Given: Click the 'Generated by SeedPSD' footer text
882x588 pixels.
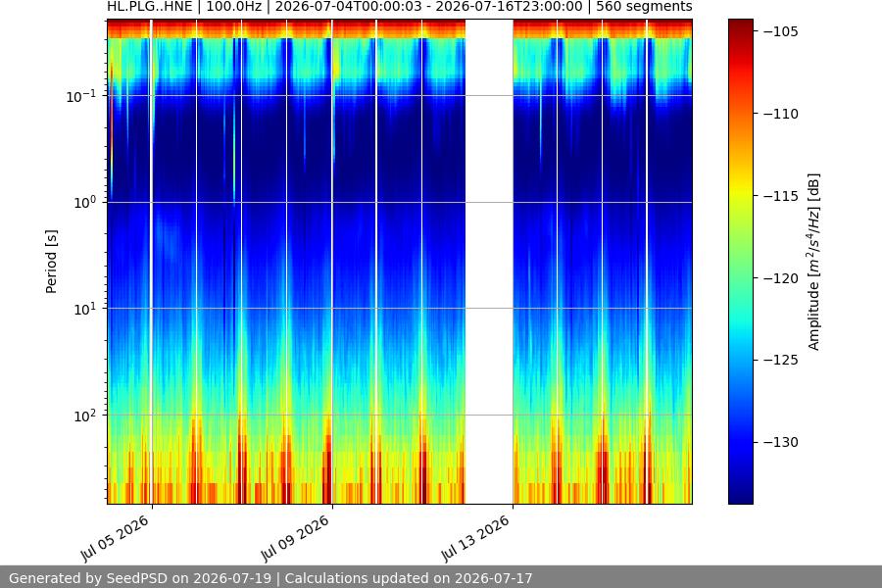Looking at the screenshot, I should [270, 578].
